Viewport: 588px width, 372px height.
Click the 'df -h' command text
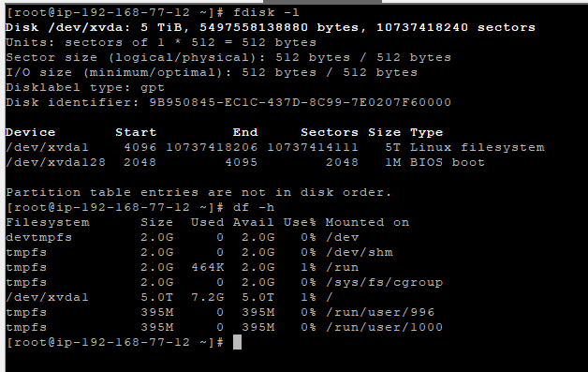click(254, 208)
